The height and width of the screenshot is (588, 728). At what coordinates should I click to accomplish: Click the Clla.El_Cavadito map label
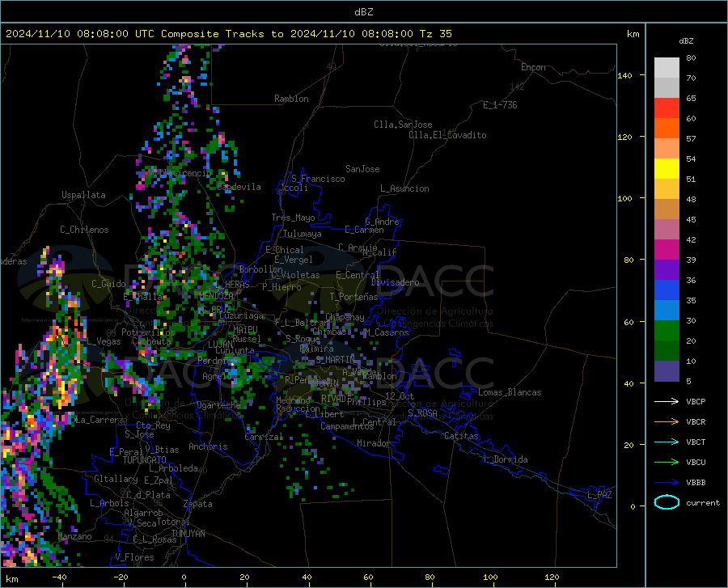pyautogui.click(x=447, y=135)
